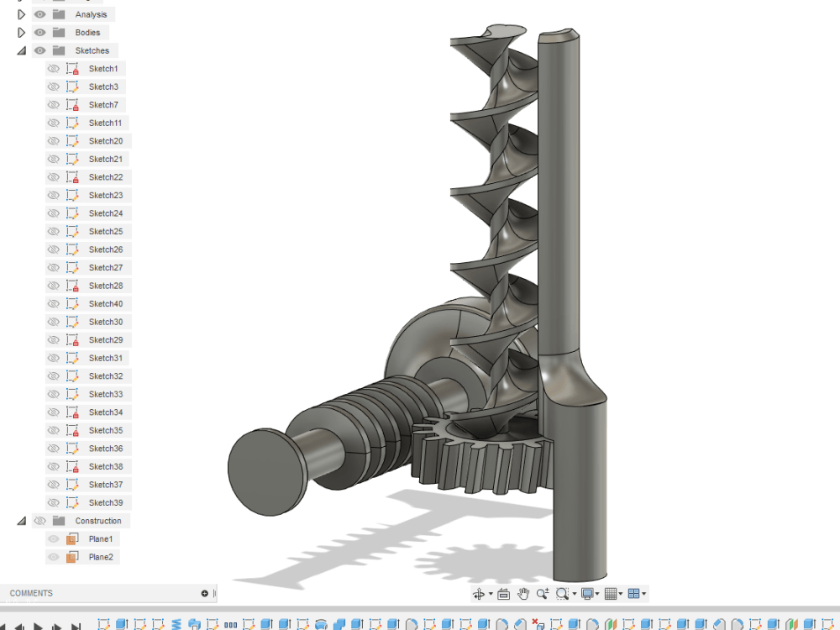The image size is (840, 630).
Task: Toggle visibility of the Bodies folder
Action: 38,32
